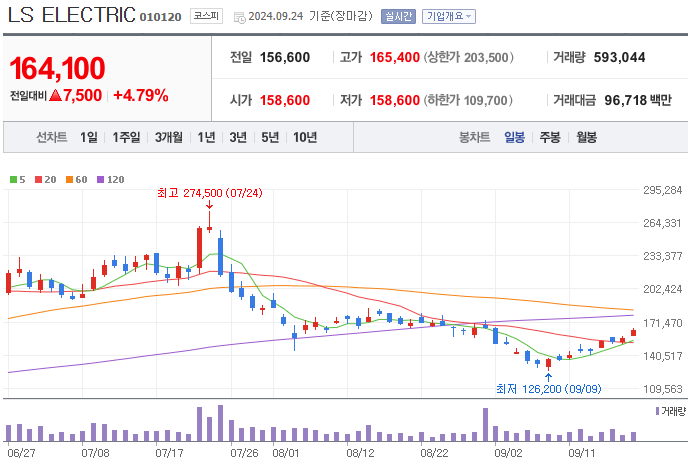Click the 109,563 price axis label
Screen dimensions: 688x466
(663, 389)
